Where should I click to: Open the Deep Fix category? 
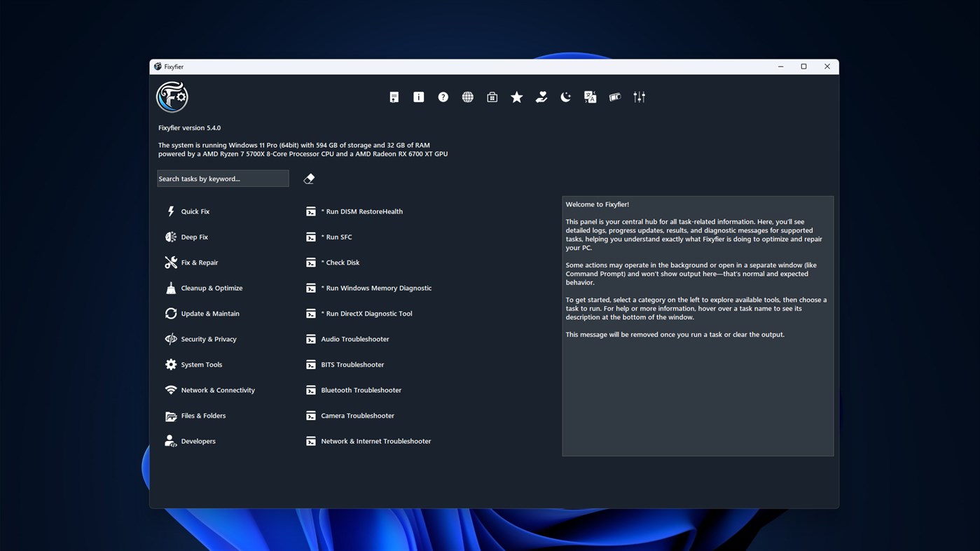pos(186,237)
